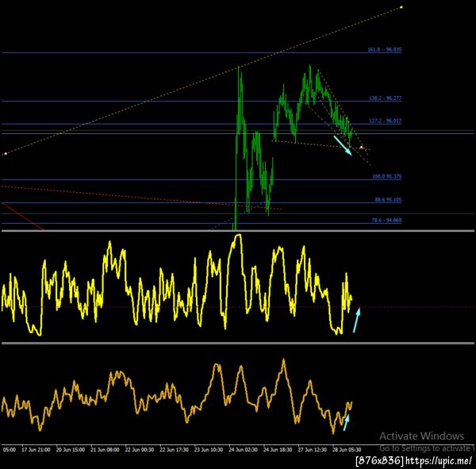Image resolution: width=476 pixels, height=469 pixels.
Task: Click the 20 Jun 15:00 time axis label
Action: coord(70,450)
